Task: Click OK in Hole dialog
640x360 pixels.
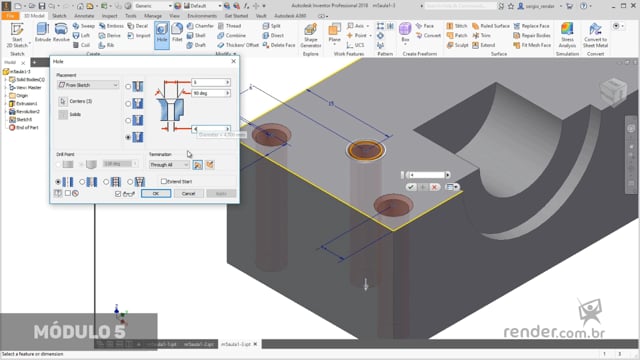Action: [156, 193]
